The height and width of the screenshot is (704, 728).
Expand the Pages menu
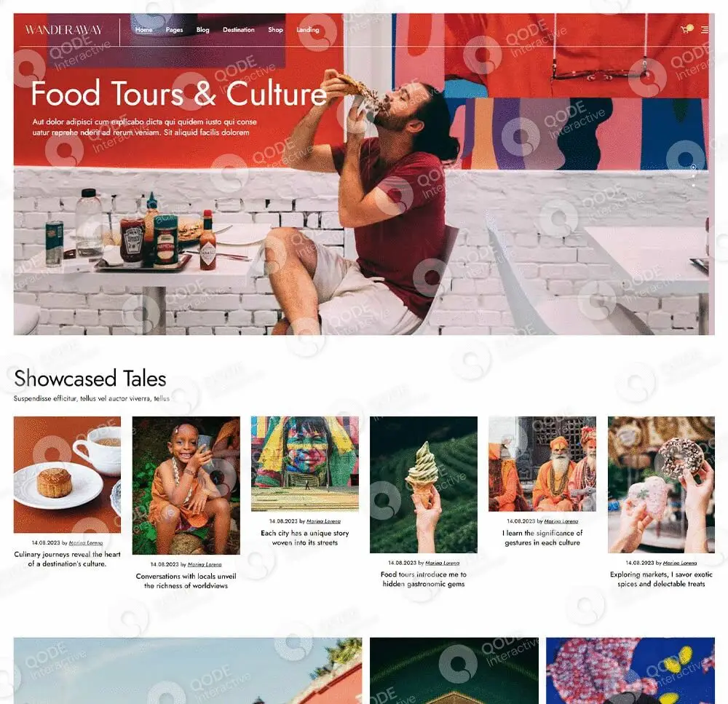point(174,30)
